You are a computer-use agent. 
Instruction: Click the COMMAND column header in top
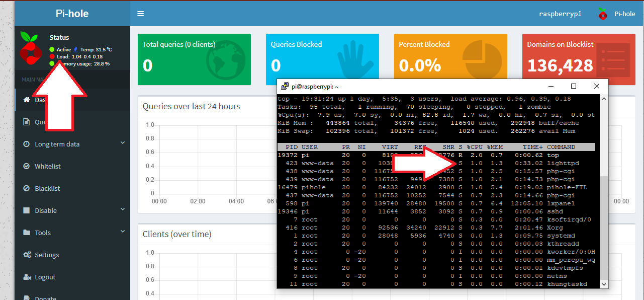(561, 147)
